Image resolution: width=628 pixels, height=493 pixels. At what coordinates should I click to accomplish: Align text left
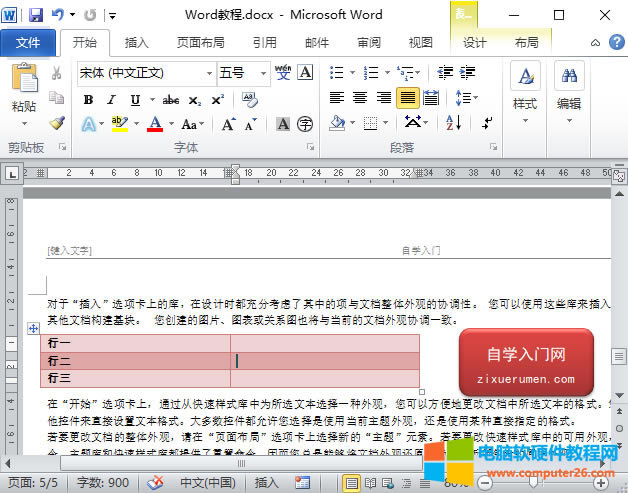coord(336,97)
